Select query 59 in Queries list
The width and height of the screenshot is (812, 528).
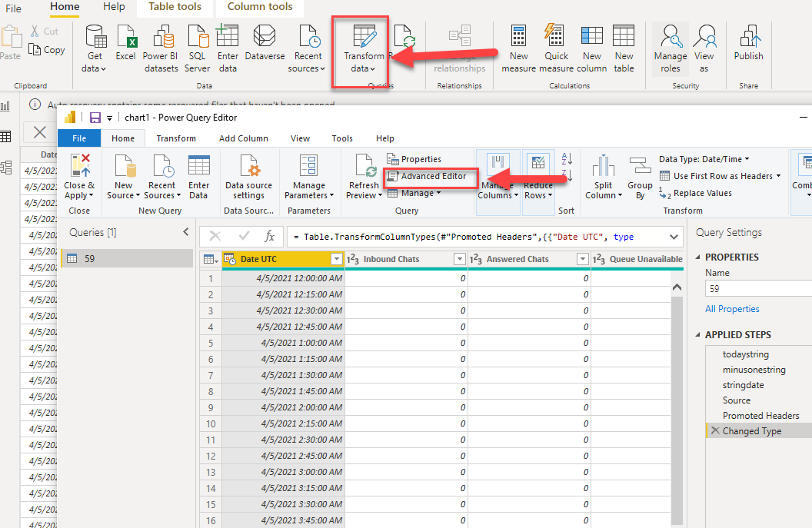[x=127, y=258]
